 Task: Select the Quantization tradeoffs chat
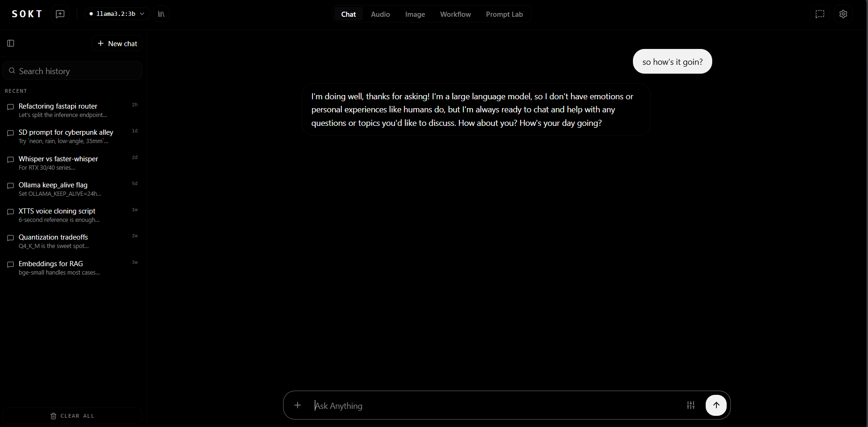72,241
